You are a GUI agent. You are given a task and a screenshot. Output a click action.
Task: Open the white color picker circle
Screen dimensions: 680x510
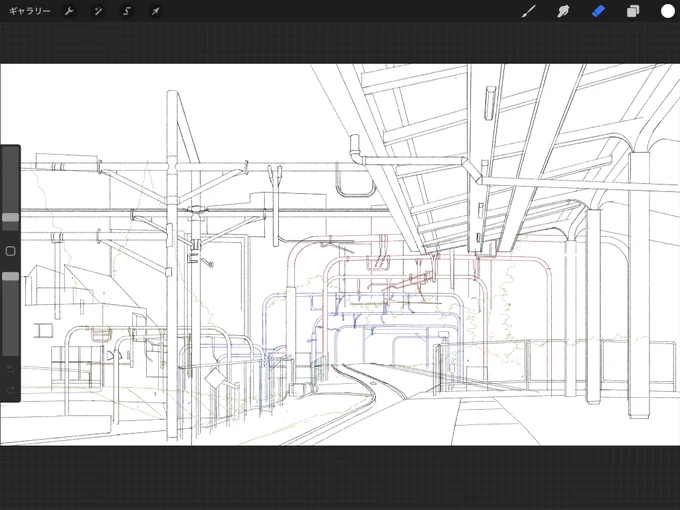tap(667, 11)
